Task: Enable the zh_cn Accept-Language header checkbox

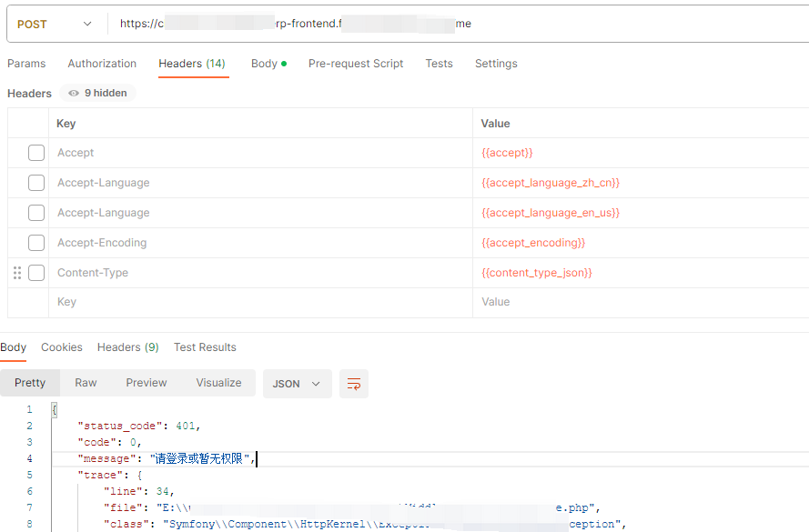Action: [36, 183]
